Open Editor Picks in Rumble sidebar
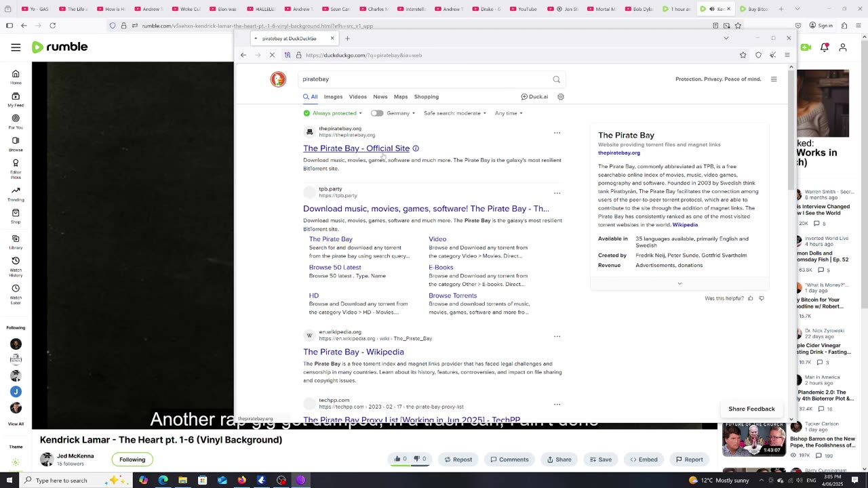Image resolution: width=868 pixels, height=488 pixels. click(16, 169)
